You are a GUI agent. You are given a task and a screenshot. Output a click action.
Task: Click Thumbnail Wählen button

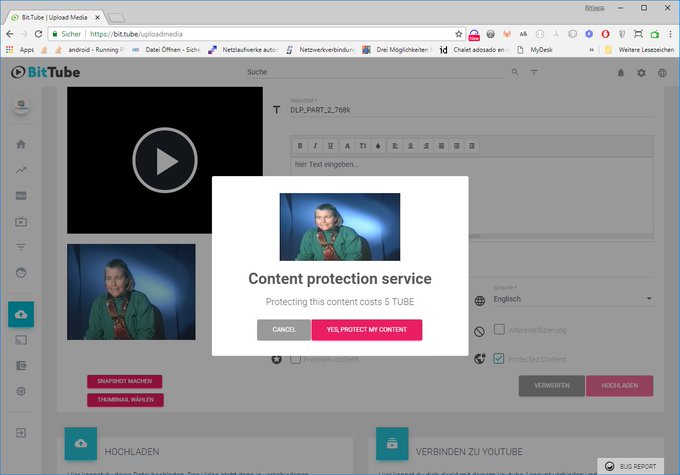[125, 400]
